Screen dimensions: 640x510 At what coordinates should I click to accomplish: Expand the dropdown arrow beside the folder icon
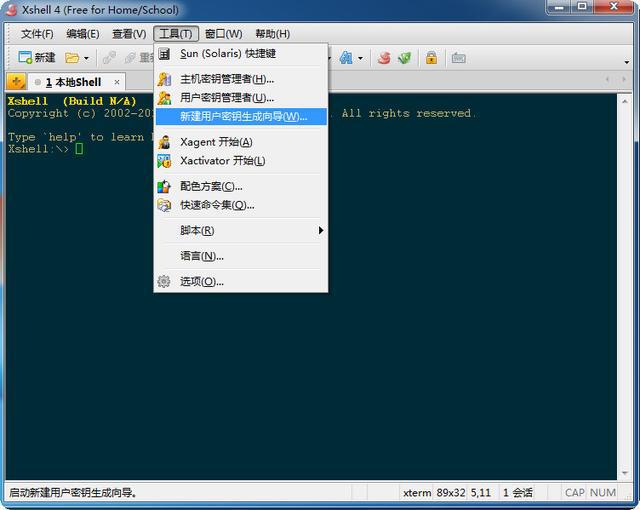click(86, 58)
